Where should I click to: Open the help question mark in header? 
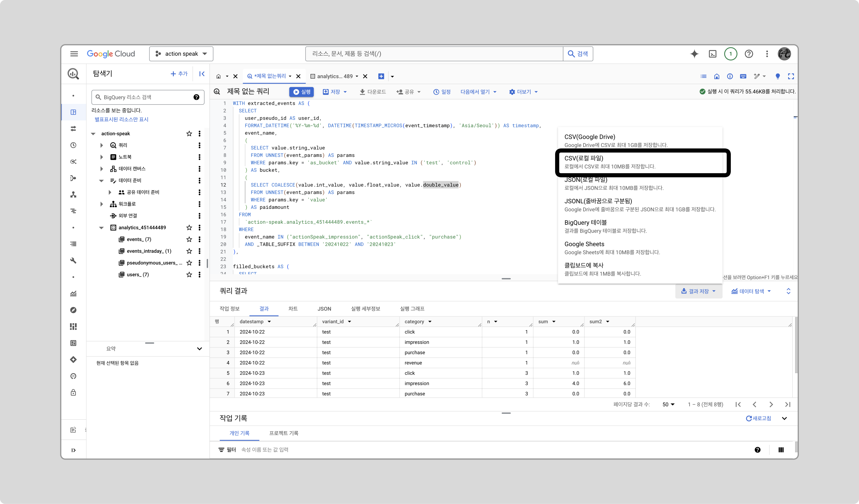coord(749,54)
